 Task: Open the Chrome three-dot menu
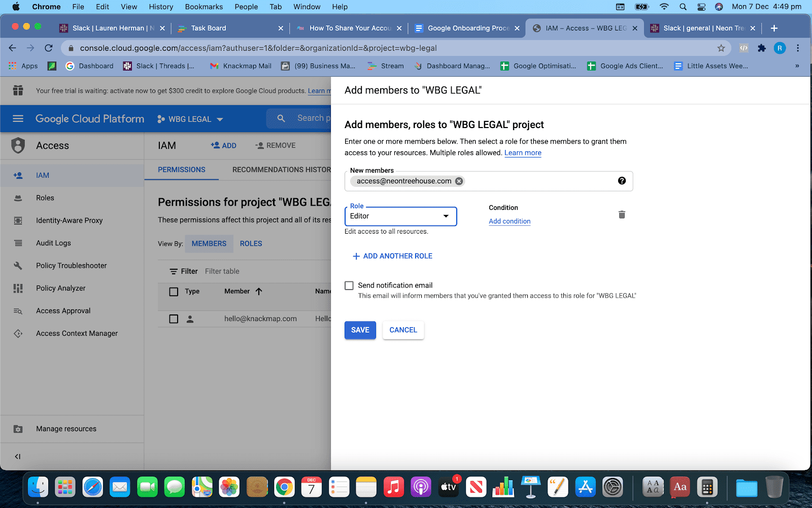coord(798,48)
